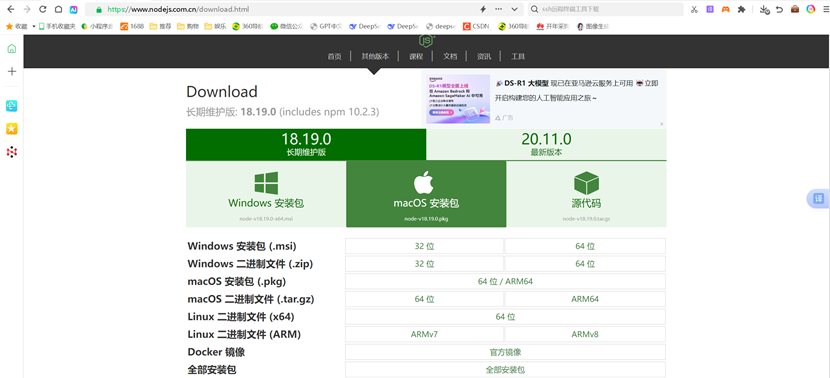Close the DS-R1 advertisement banner
Image resolution: width=830 pixels, height=378 pixels.
(662, 124)
